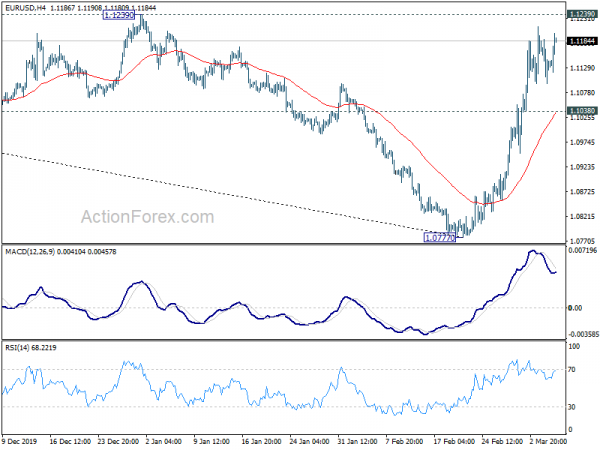Click the 1.12390 high price label
The height and width of the screenshot is (450, 600).
[119, 15]
